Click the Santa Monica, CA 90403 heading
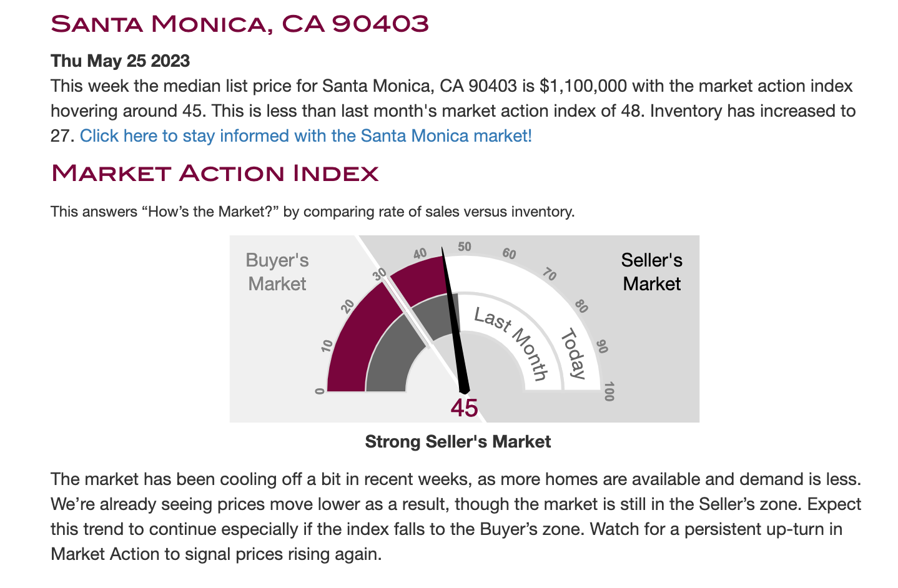The width and height of the screenshot is (898, 588). (240, 24)
